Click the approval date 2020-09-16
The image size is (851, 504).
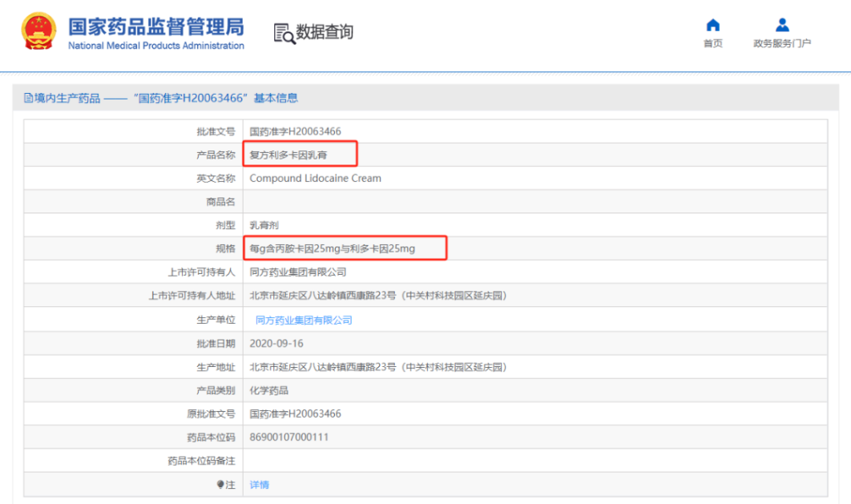click(x=277, y=343)
